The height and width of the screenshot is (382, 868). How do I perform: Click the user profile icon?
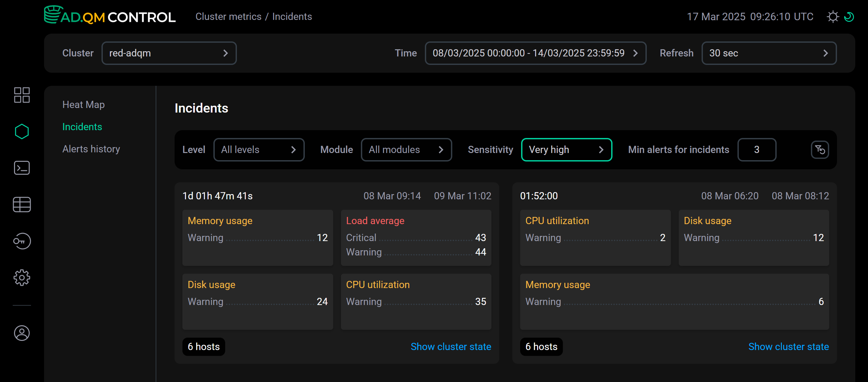tap(22, 333)
